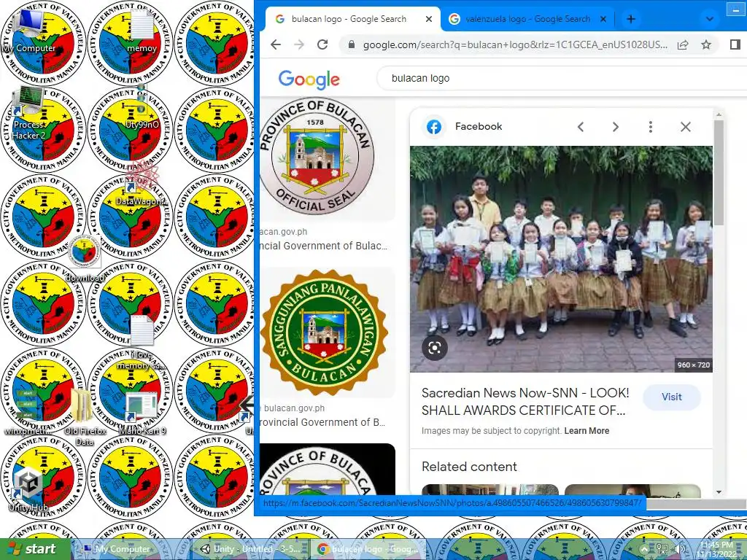Click the preview scrollbar down arrow

click(x=719, y=492)
